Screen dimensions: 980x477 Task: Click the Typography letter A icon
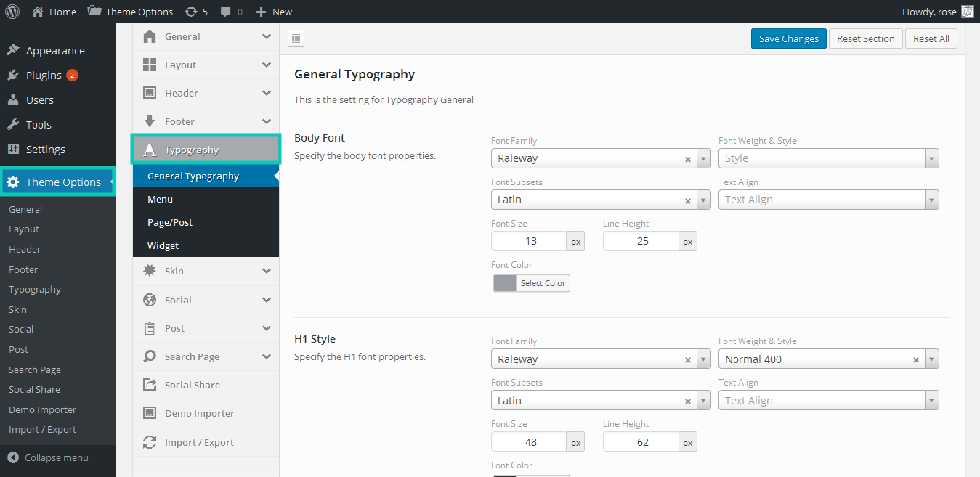pyautogui.click(x=150, y=150)
